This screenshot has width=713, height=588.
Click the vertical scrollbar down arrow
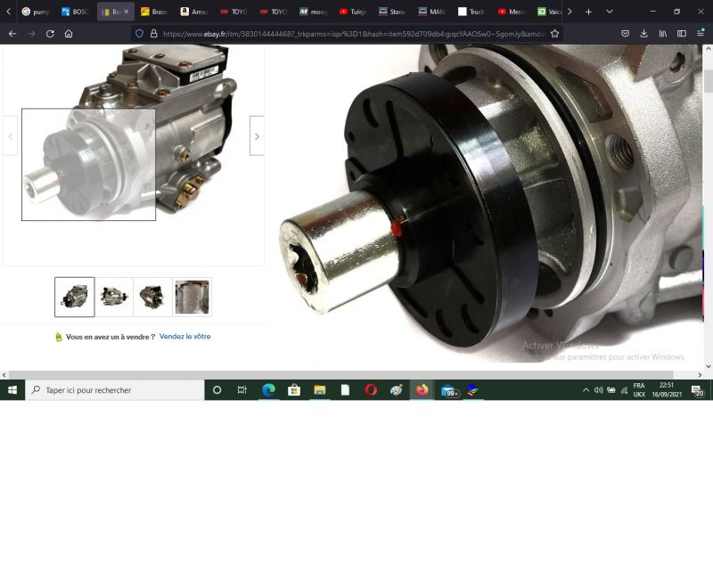708,366
